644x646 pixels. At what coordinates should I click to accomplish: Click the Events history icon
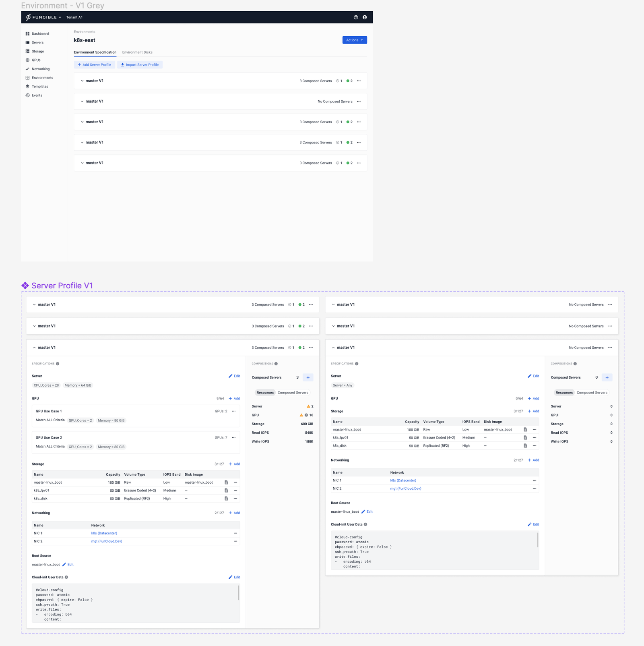pos(27,95)
